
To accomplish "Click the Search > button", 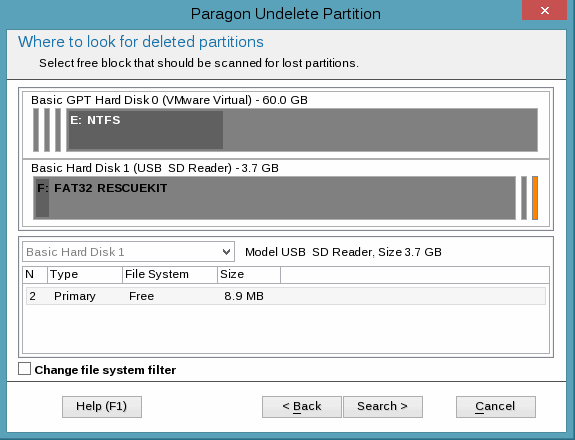I will tap(382, 407).
